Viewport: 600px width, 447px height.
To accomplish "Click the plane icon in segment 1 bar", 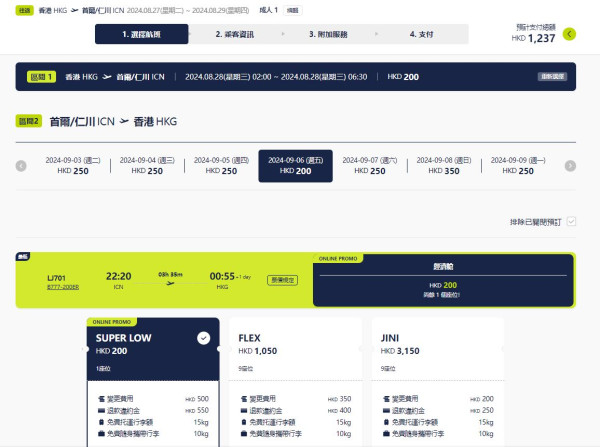I will coord(107,77).
